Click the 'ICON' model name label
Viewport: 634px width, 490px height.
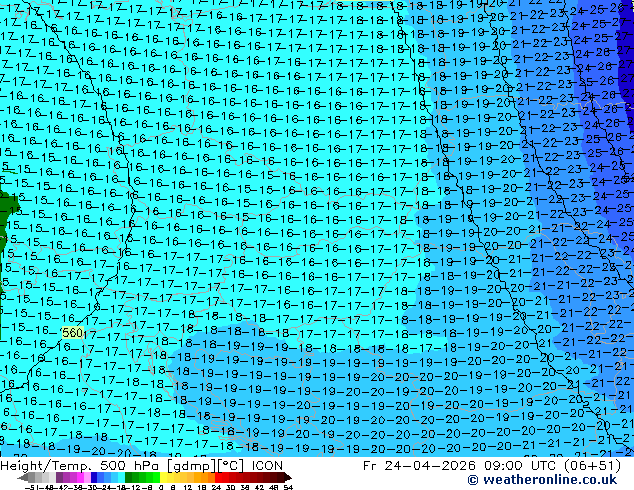(267, 466)
